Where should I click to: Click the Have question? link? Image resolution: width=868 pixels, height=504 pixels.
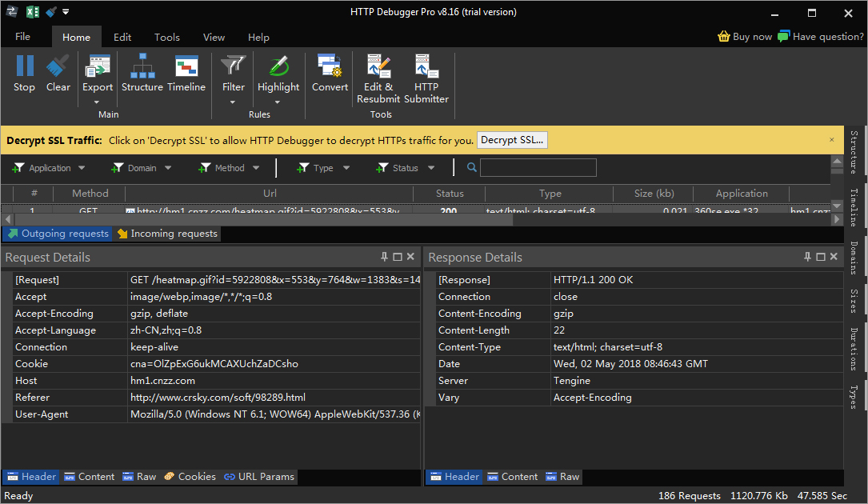tap(827, 37)
